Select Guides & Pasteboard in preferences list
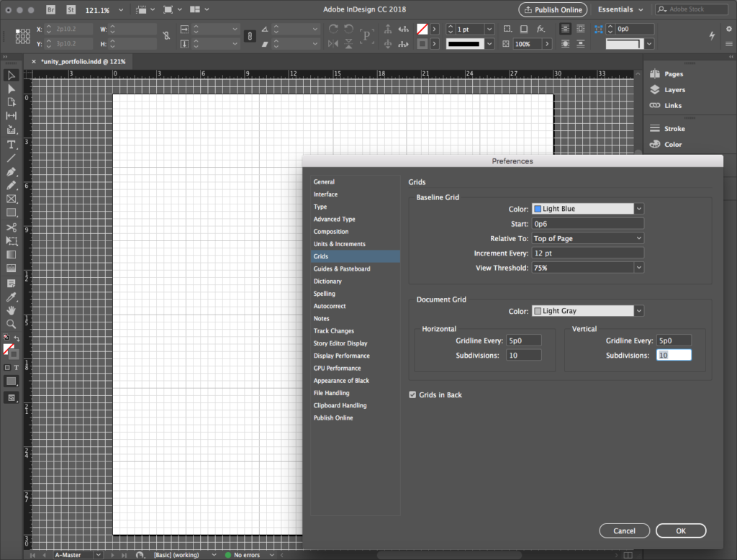 342,268
